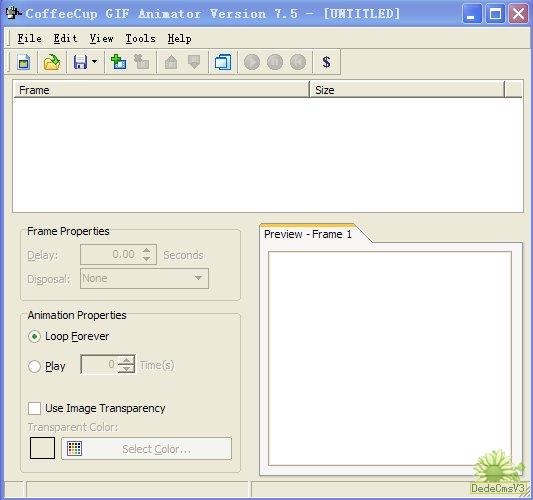The image size is (533, 500).
Task: Open the Tools menu
Action: pyautogui.click(x=140, y=38)
